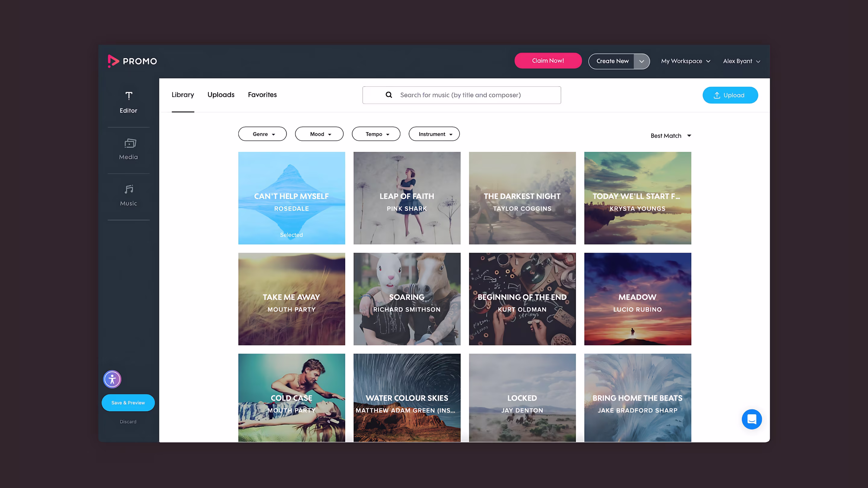Click the Save & Preview button
Screen dimensions: 868x488
(x=128, y=403)
